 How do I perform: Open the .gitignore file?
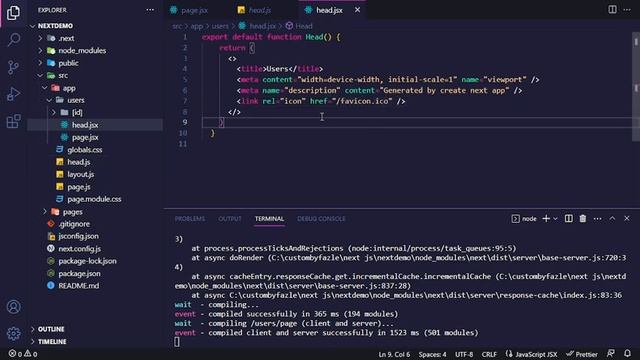pyautogui.click(x=74, y=224)
